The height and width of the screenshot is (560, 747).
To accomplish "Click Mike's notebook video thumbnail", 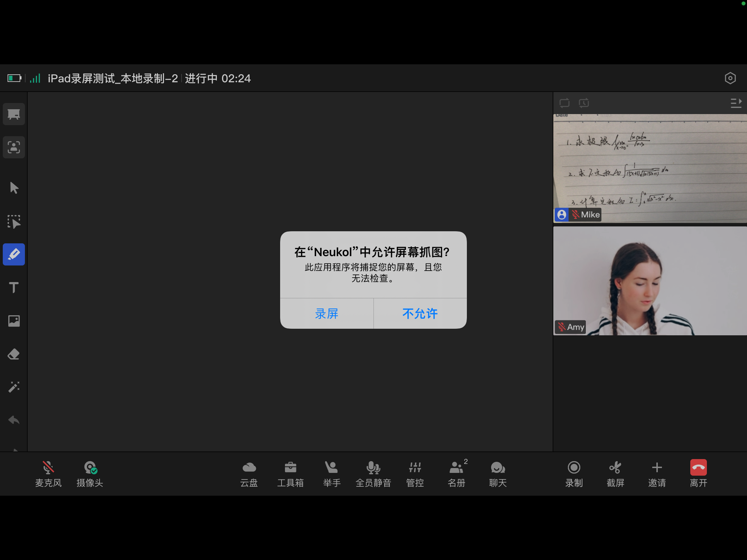I will (650, 168).
